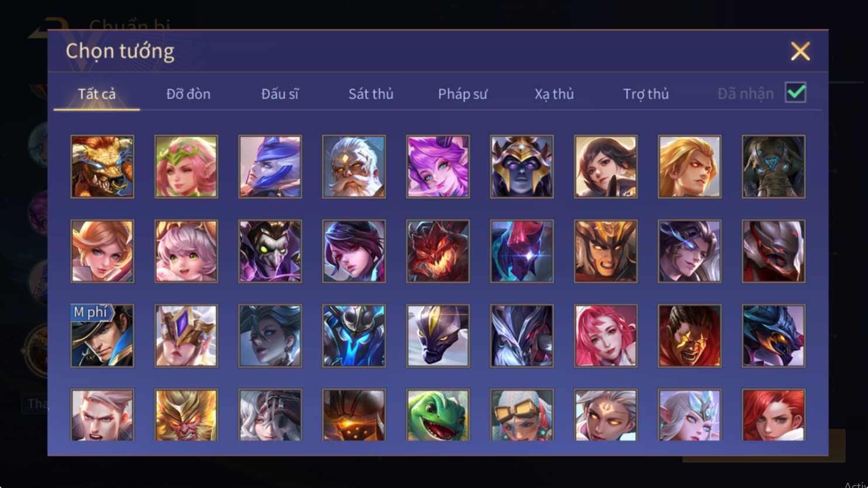
Task: Select the golden bull hero portrait
Action: 102,167
